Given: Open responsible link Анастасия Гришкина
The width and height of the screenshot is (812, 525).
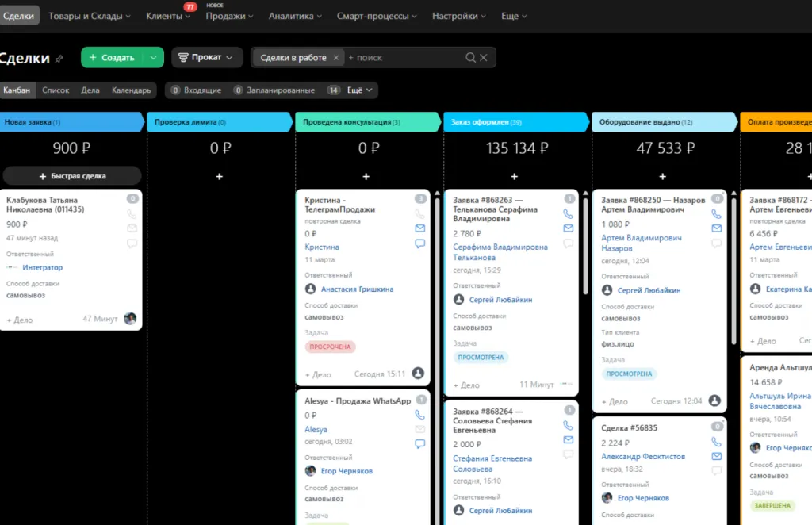Looking at the screenshot, I should (x=357, y=289).
